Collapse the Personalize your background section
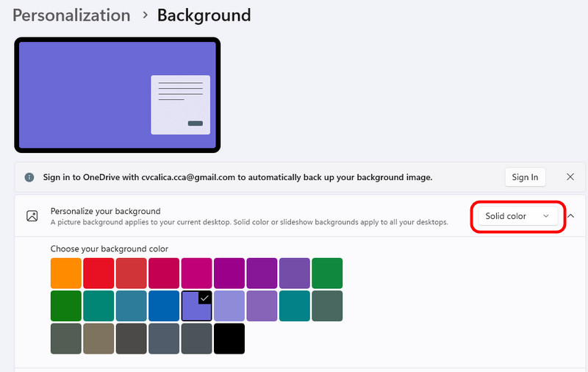This screenshot has height=372, width=588. pos(571,216)
